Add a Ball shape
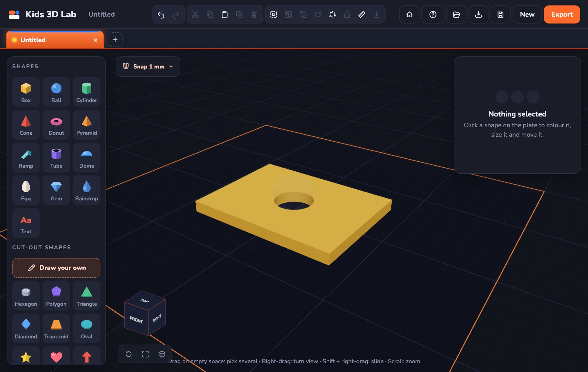The width and height of the screenshot is (588, 372). [56, 92]
